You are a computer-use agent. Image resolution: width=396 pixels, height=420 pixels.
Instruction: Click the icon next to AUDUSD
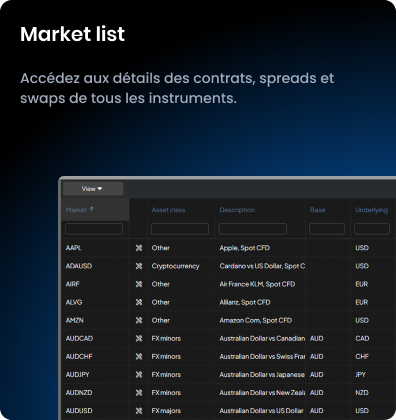click(139, 411)
